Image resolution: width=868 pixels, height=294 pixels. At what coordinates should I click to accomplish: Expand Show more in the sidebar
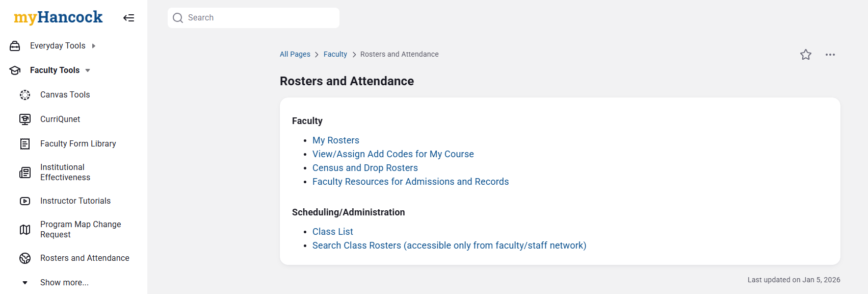click(x=64, y=283)
